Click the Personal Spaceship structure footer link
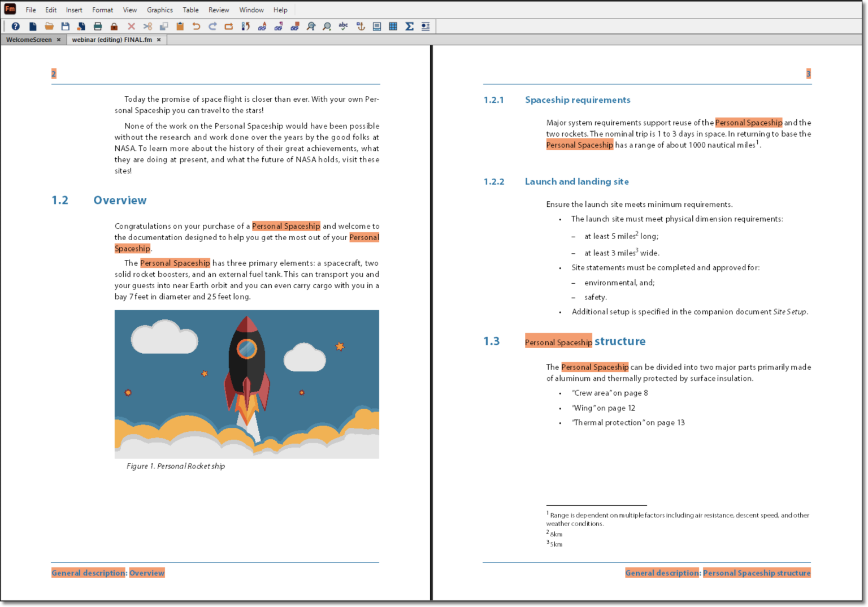Image resolution: width=868 pixels, height=607 pixels. click(757, 573)
